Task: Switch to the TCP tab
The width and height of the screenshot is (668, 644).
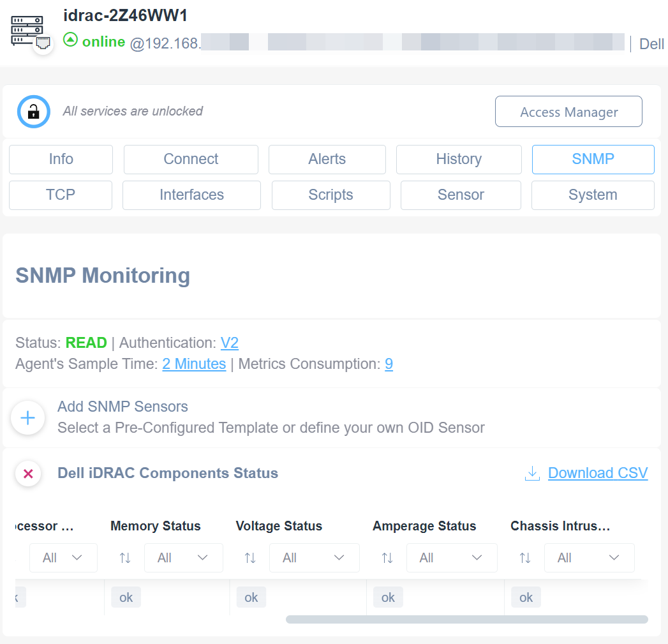Action: tap(61, 195)
